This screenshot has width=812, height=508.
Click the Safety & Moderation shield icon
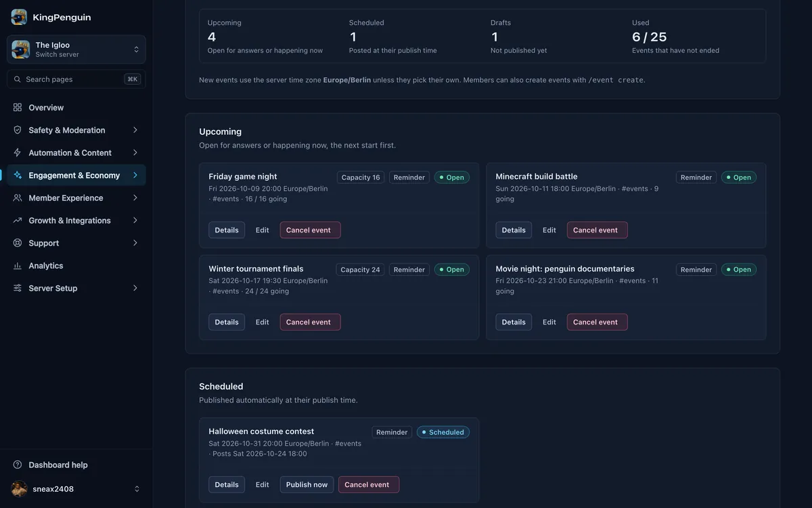(x=18, y=130)
